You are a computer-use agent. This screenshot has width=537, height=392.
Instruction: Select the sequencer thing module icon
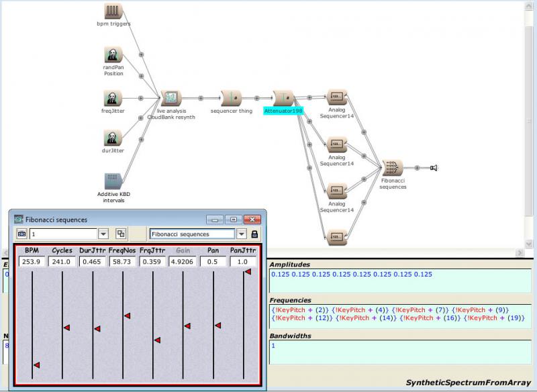pos(232,98)
